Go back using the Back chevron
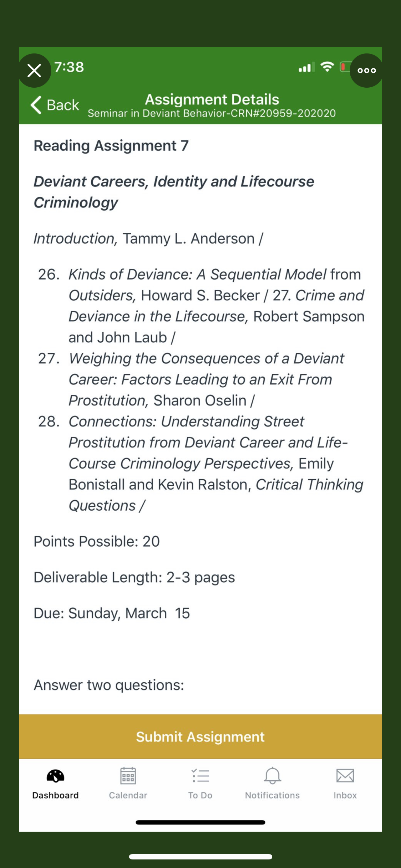401x868 pixels. click(36, 105)
